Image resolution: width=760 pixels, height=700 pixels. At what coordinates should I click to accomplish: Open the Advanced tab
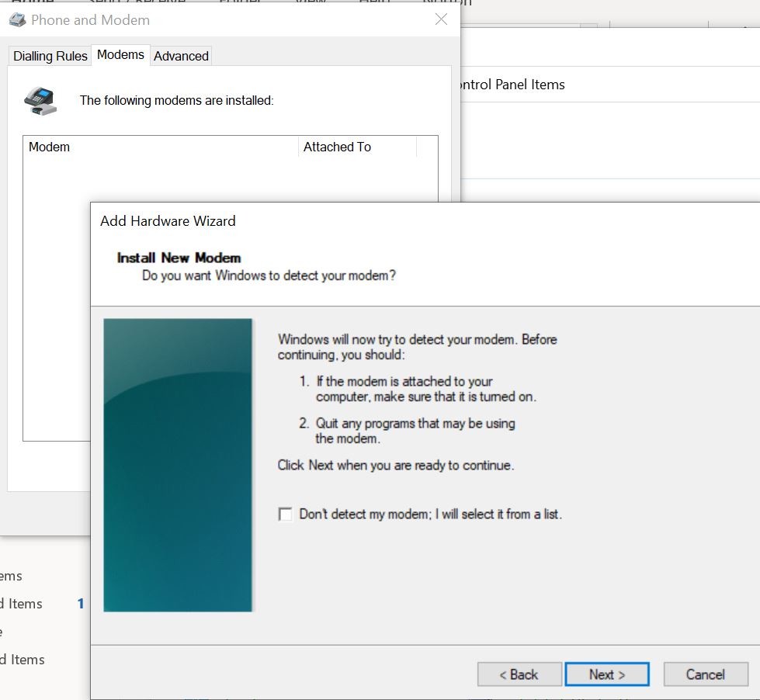181,56
